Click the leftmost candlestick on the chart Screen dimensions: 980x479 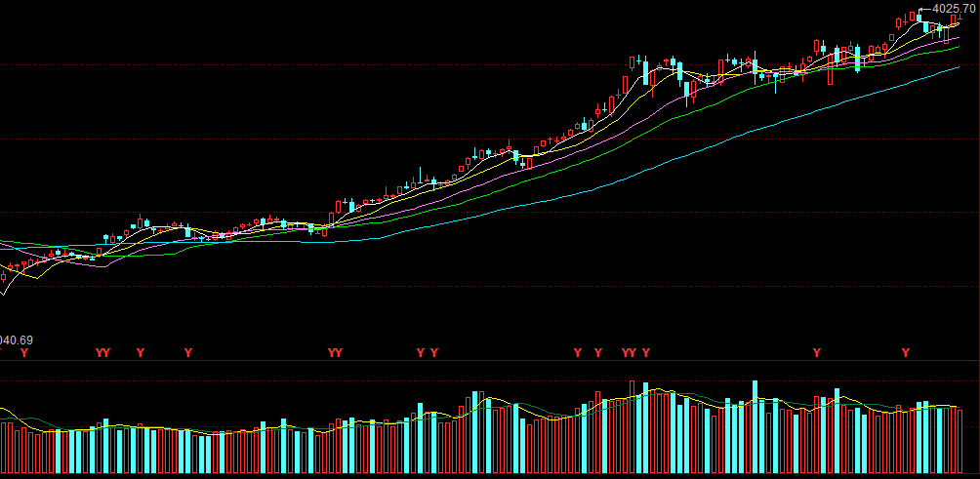pos(3,277)
